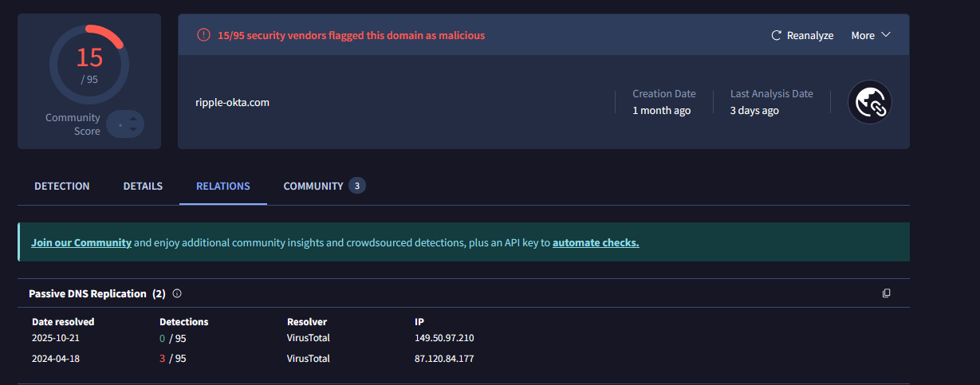The height and width of the screenshot is (385, 980).
Task: Click the Reanalyze refresh icon
Action: tap(776, 35)
